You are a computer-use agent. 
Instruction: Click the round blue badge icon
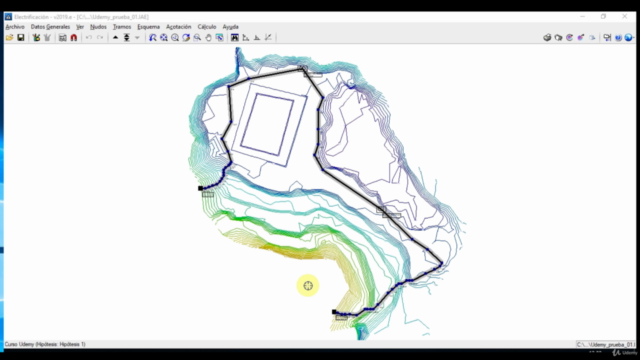point(618,38)
